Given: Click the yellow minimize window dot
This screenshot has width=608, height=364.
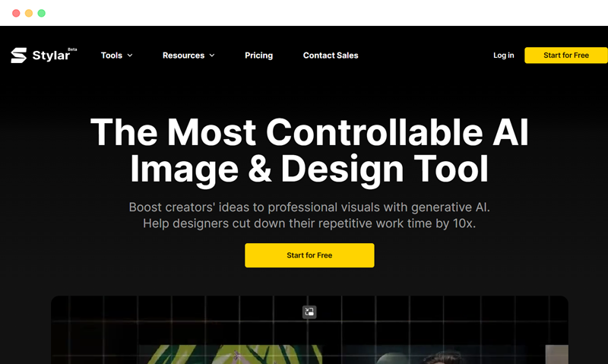Looking at the screenshot, I should coord(29,13).
